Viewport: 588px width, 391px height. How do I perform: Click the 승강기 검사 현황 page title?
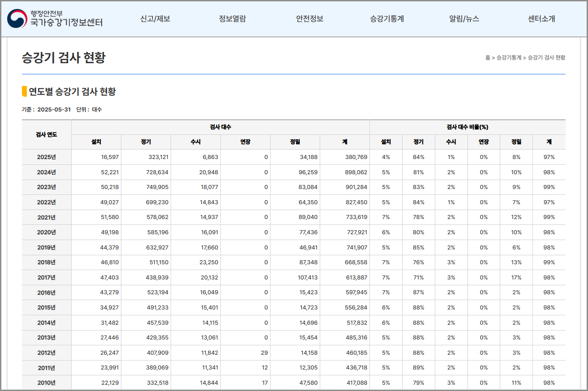pyautogui.click(x=62, y=57)
